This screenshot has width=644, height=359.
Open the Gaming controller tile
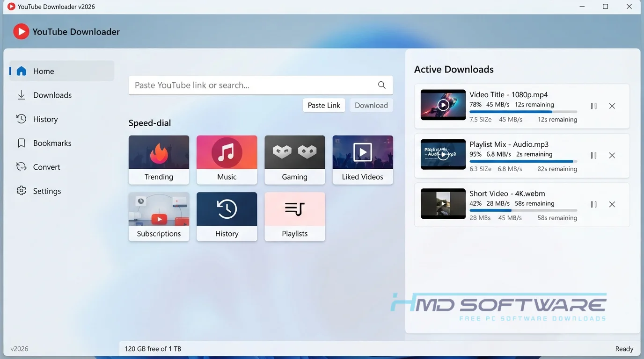click(295, 160)
